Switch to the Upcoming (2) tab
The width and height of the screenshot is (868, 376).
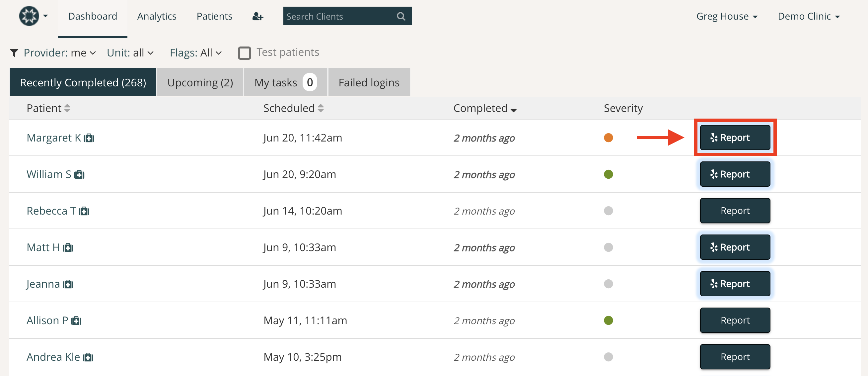pyautogui.click(x=200, y=82)
